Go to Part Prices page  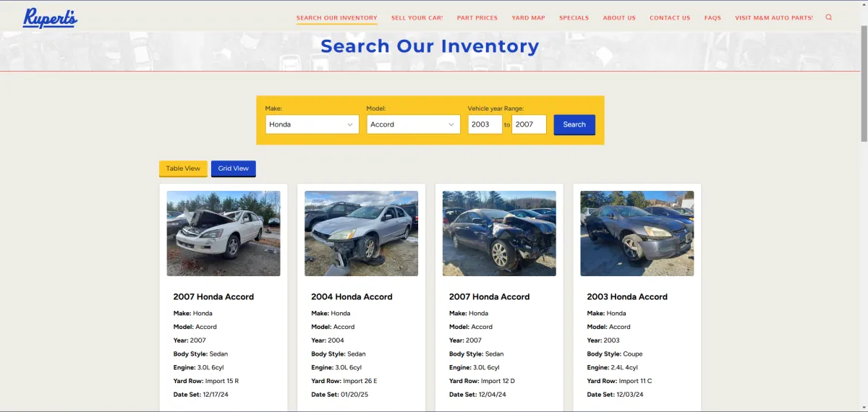477,18
